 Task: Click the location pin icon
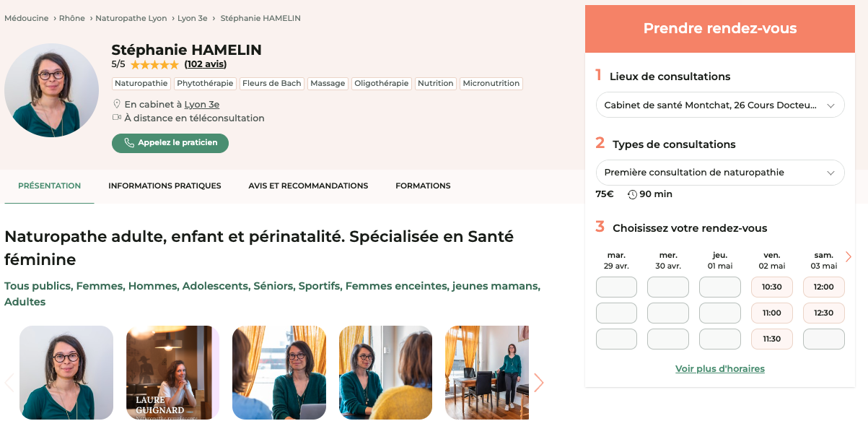[x=117, y=104]
